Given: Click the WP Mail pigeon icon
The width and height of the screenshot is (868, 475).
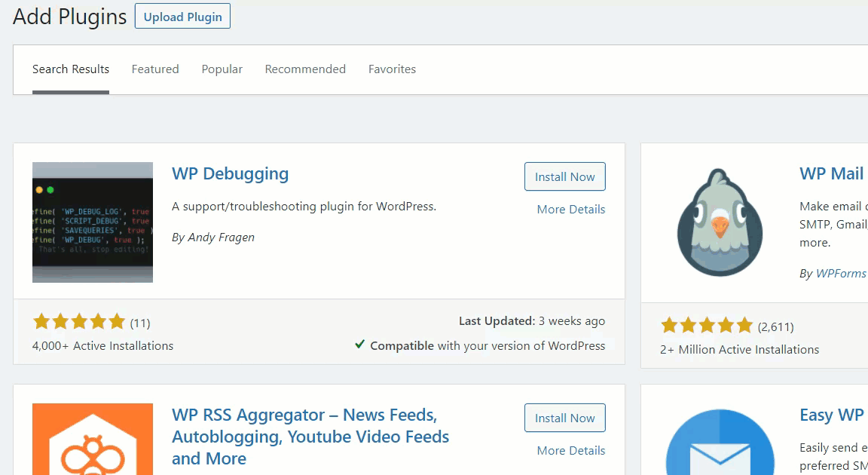Looking at the screenshot, I should pyautogui.click(x=720, y=222).
